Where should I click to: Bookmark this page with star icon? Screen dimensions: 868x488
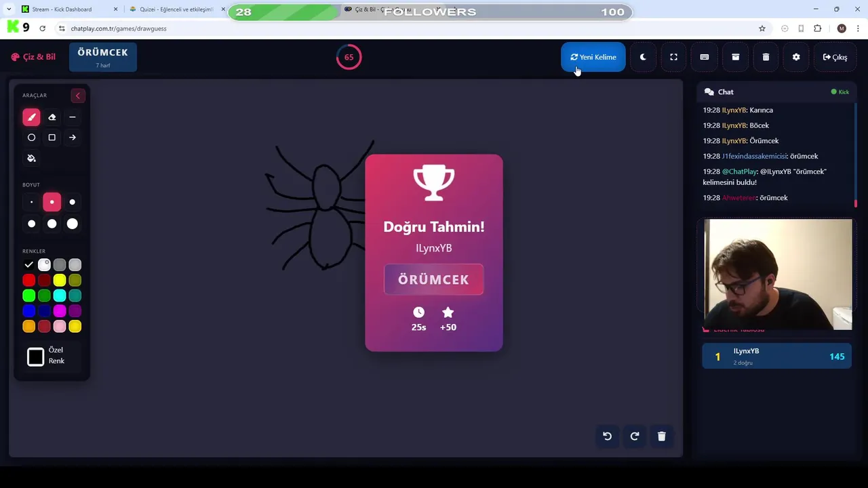click(762, 28)
